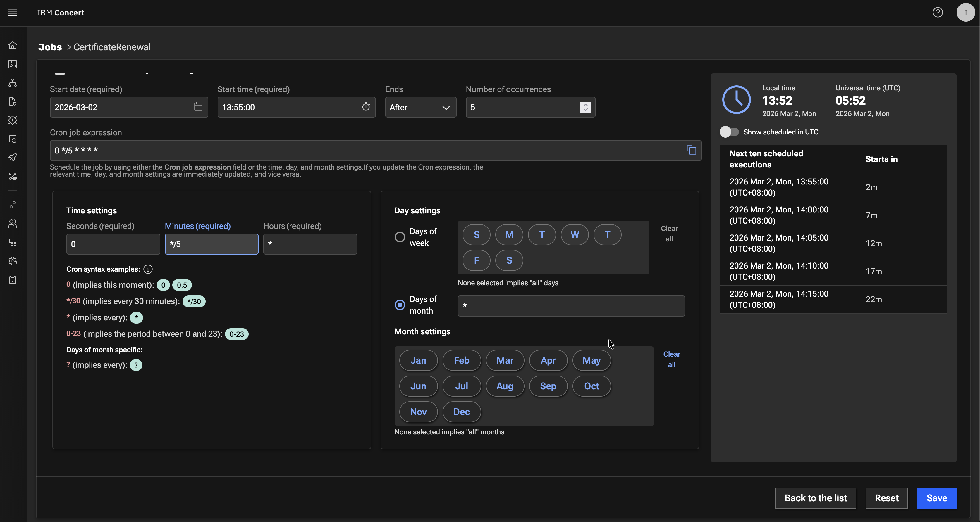The width and height of the screenshot is (980, 522).
Task: Expand the Ends dropdown
Action: [x=420, y=107]
